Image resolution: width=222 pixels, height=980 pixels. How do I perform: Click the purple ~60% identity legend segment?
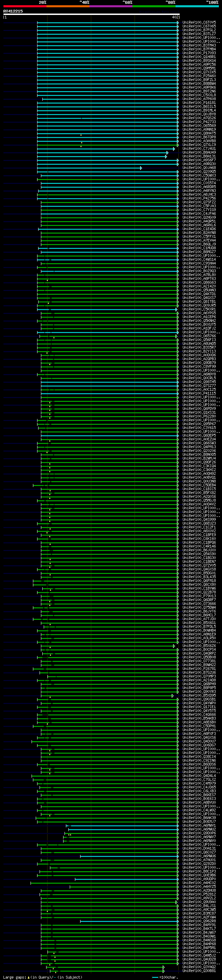click(111, 6)
